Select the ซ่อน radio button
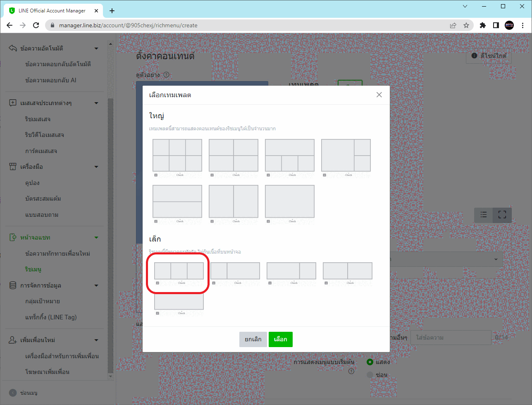This screenshot has width=532, height=405. point(370,375)
